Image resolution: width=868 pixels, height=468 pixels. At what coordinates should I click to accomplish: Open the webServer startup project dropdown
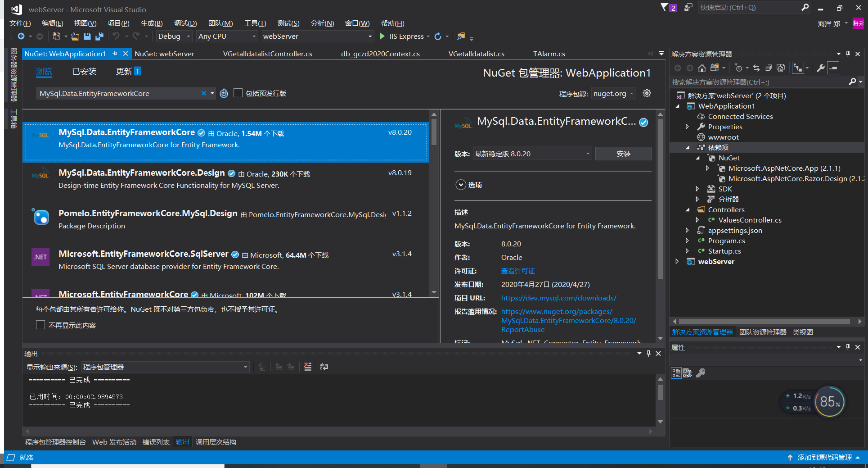(x=318, y=36)
